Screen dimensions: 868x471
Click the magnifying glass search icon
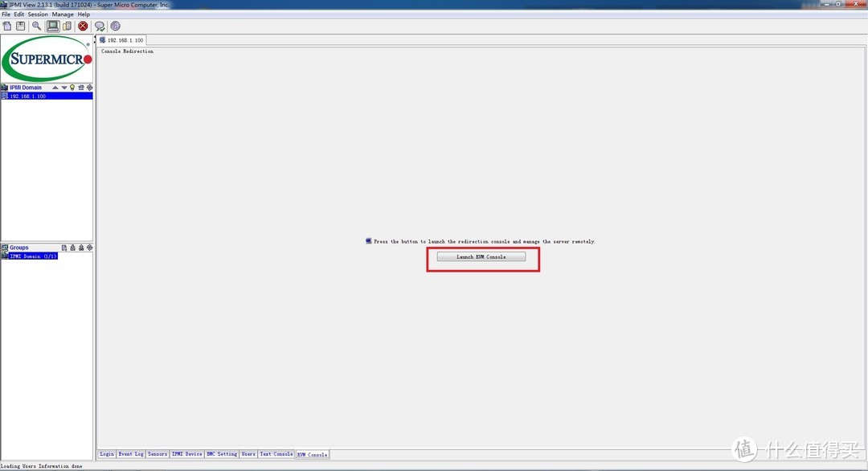(x=37, y=26)
